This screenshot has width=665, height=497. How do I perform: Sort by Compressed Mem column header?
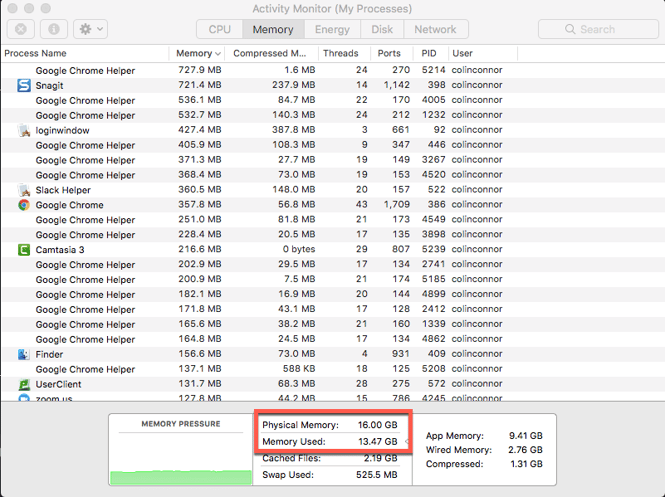pyautogui.click(x=271, y=53)
